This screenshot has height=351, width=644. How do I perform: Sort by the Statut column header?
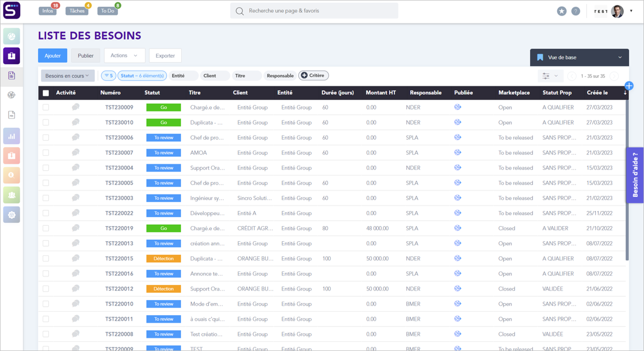tap(152, 93)
